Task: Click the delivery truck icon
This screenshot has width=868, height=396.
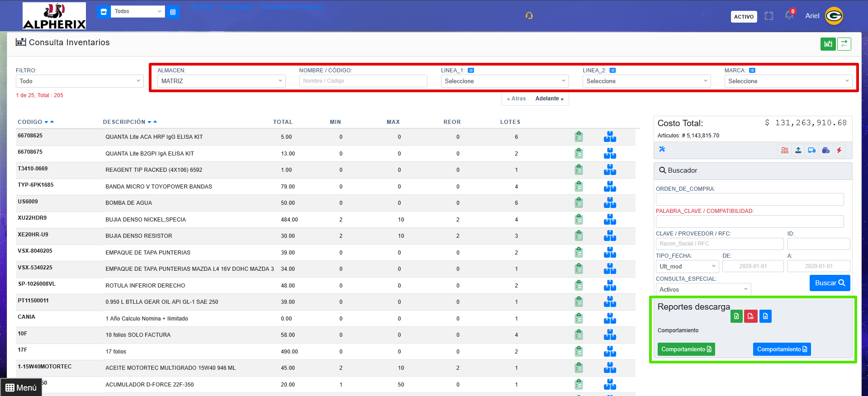Action: tap(812, 151)
